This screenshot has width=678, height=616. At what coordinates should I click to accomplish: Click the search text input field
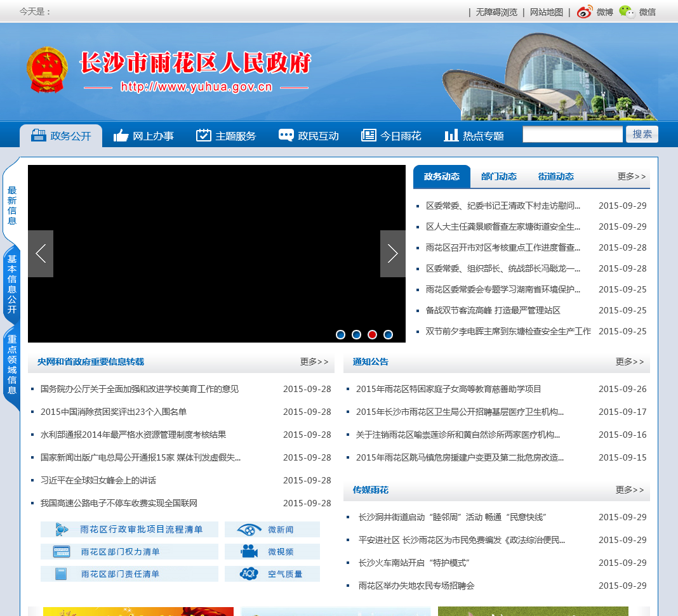[573, 134]
